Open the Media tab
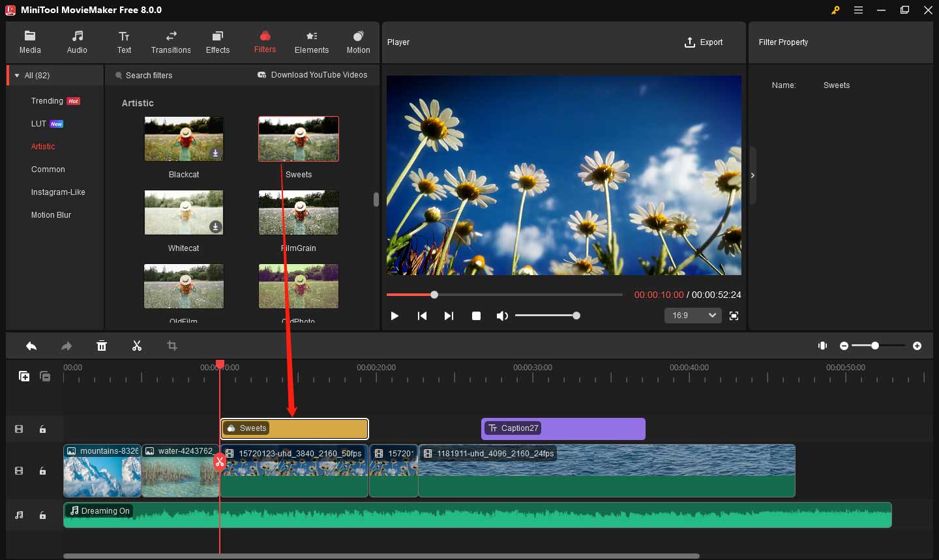 [30, 42]
